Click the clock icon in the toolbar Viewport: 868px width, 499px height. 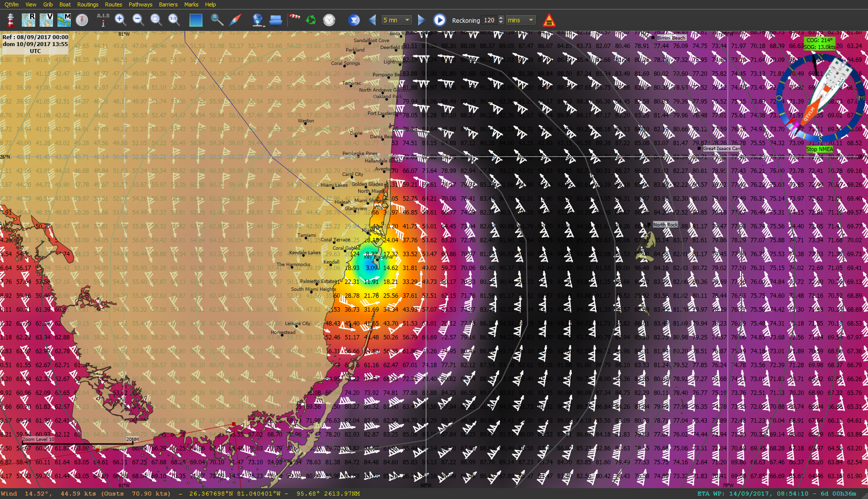click(329, 20)
